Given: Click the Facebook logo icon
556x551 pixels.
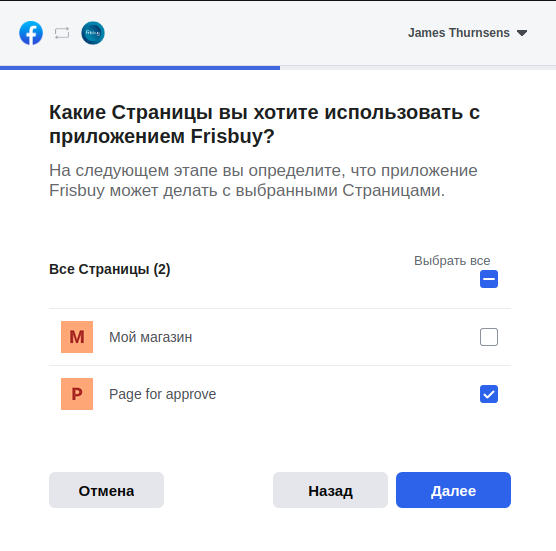Looking at the screenshot, I should [31, 33].
